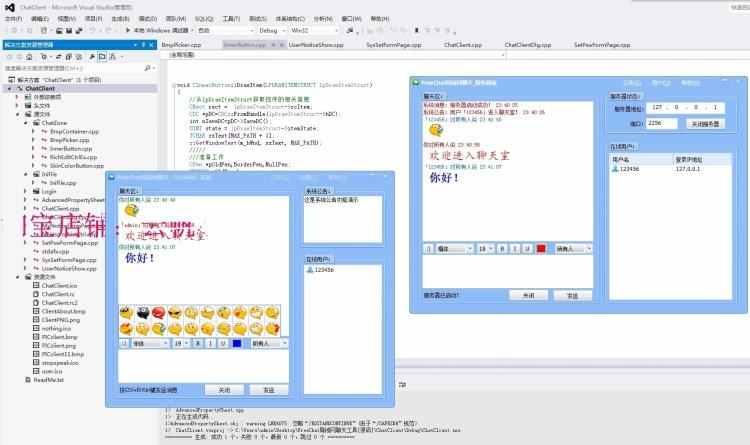Click Solution Explorer search field
750x445 pixels.
coord(73,68)
